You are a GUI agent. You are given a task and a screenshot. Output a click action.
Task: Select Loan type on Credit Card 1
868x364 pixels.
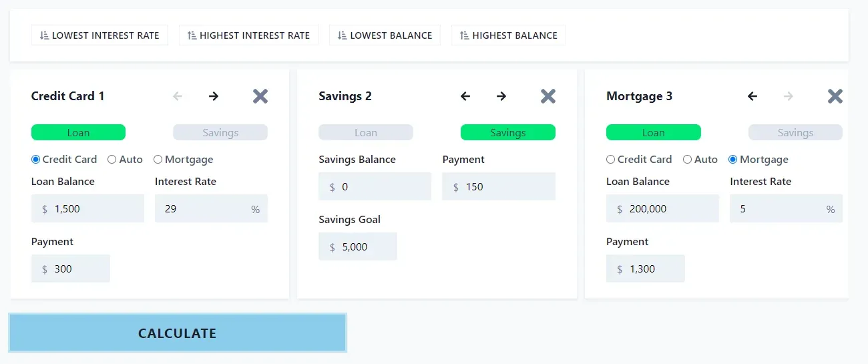click(x=78, y=132)
